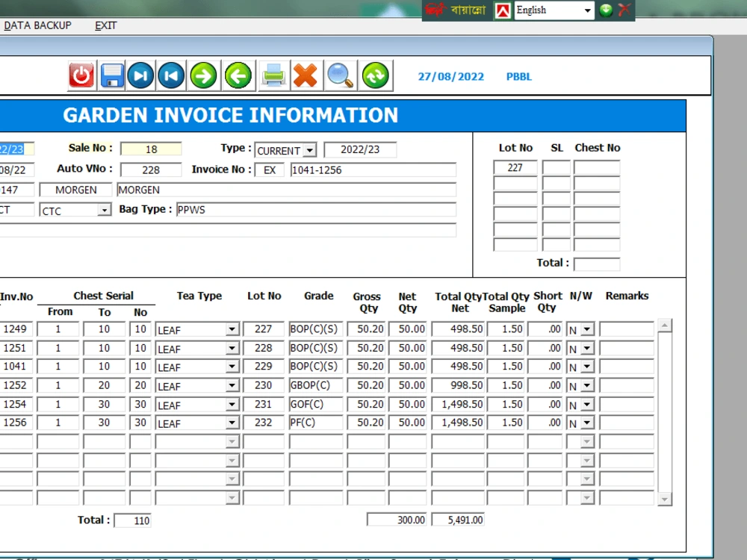Click Grade cell GOF(C)

(x=315, y=404)
